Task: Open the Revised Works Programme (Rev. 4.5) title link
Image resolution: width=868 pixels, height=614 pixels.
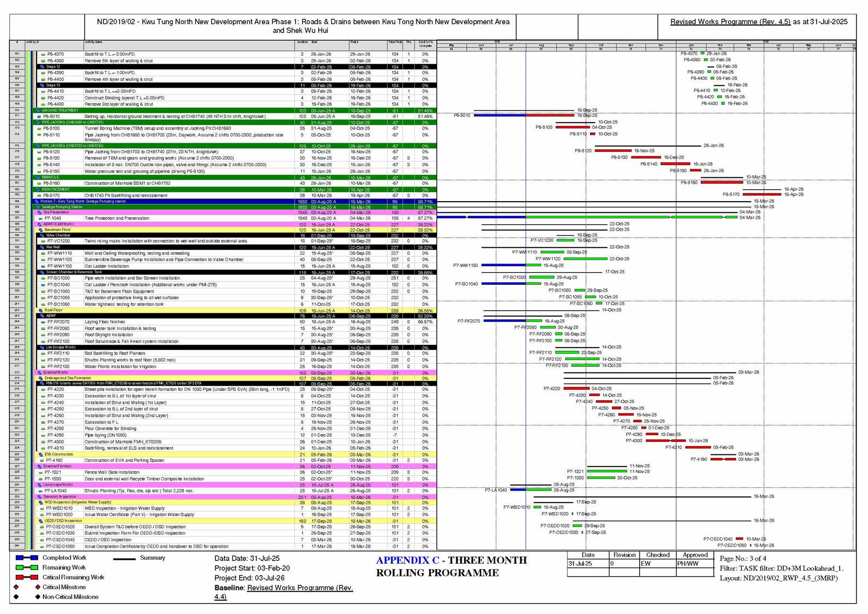Action: click(x=730, y=22)
